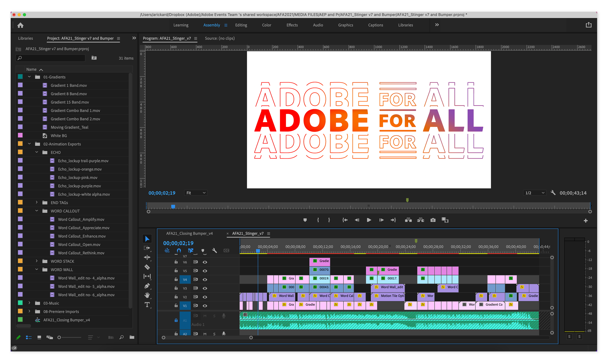611x364 pixels.
Task: Open the 1/2 playback resolution dropdown
Action: click(x=535, y=193)
